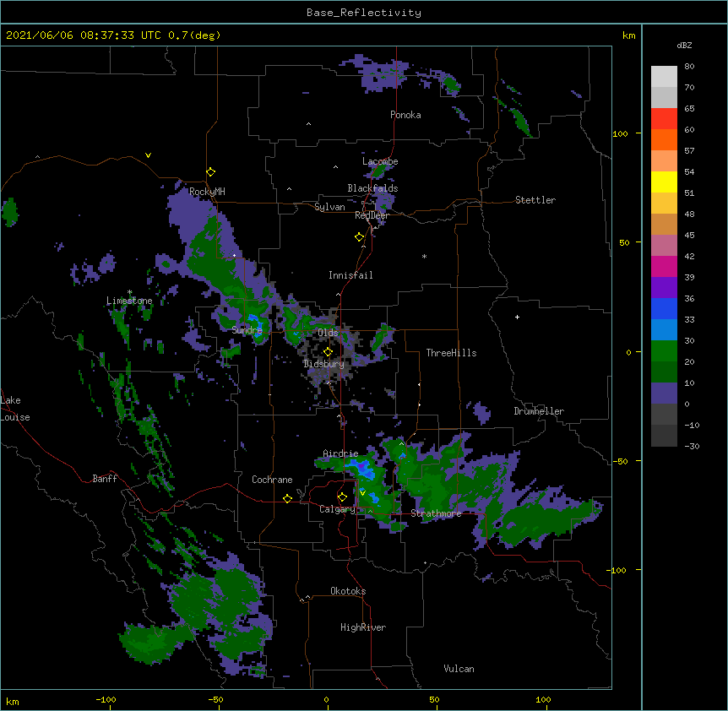The image size is (728, 711).
Task: Select the Sundre label
Action: (247, 330)
